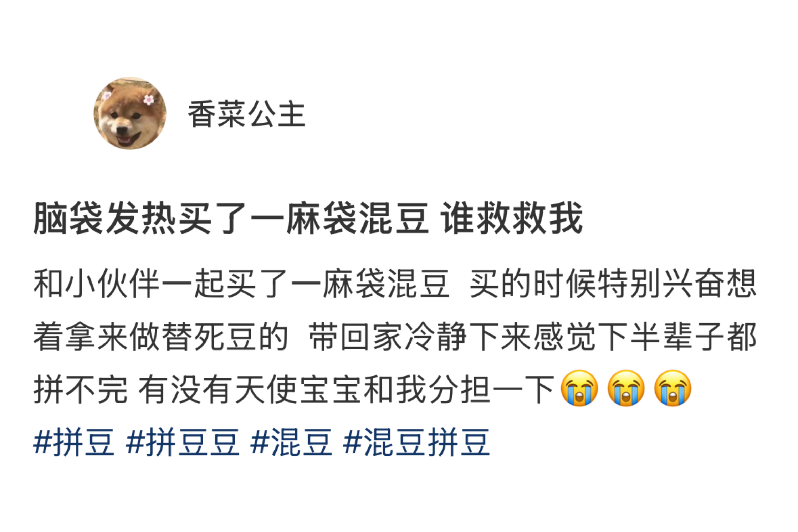The width and height of the screenshot is (798, 532).
Task: Click the middle crying emoji
Action: point(626,388)
